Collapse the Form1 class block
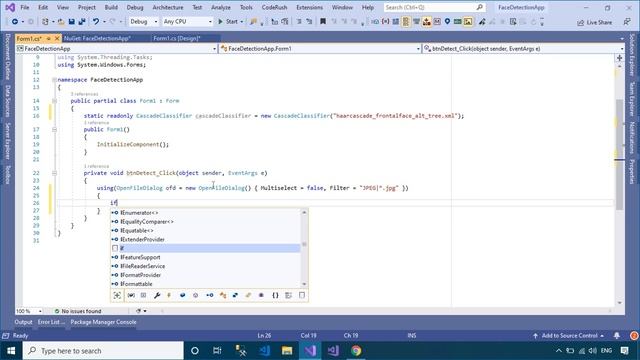Image resolution: width=640 pixels, height=360 pixels. click(54, 101)
